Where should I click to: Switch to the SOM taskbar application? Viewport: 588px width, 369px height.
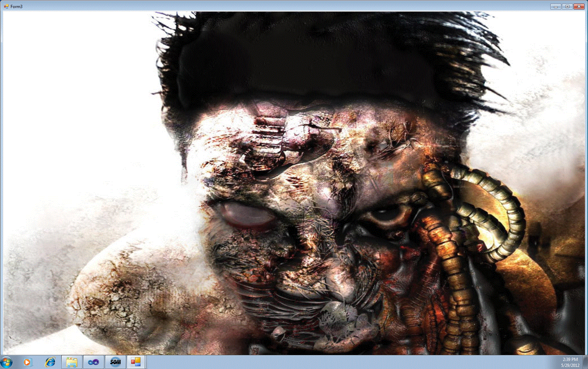click(x=115, y=362)
